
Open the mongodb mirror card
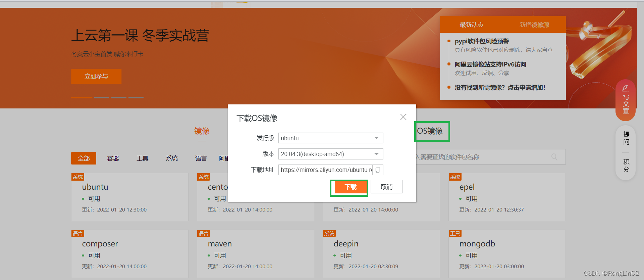[x=507, y=254]
